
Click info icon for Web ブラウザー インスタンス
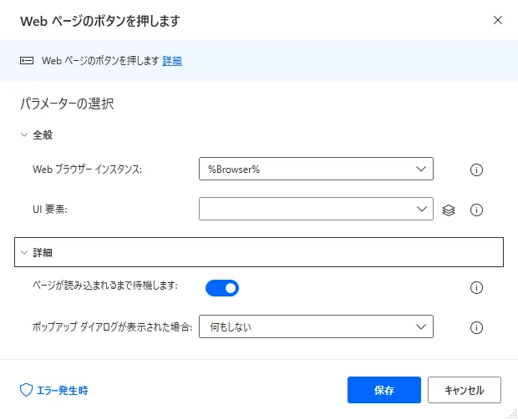477,170
